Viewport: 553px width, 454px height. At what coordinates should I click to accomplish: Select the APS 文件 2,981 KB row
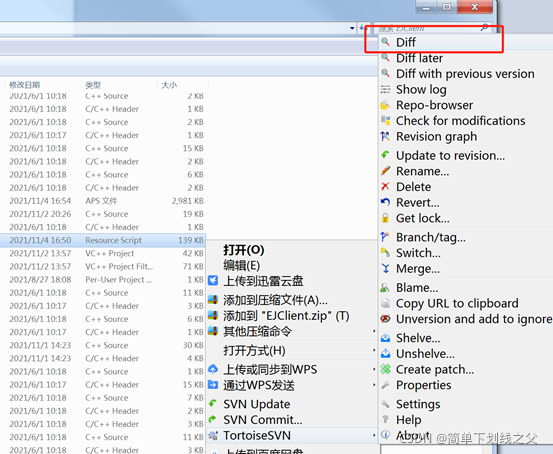tap(103, 201)
